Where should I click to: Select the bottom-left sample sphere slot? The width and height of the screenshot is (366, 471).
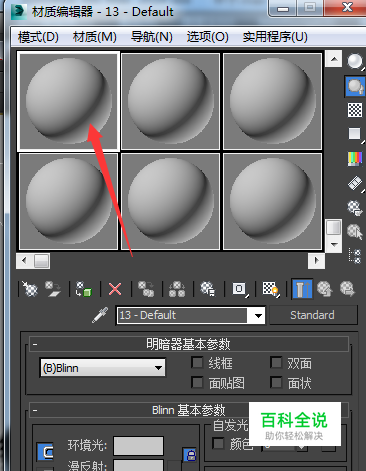(68, 201)
